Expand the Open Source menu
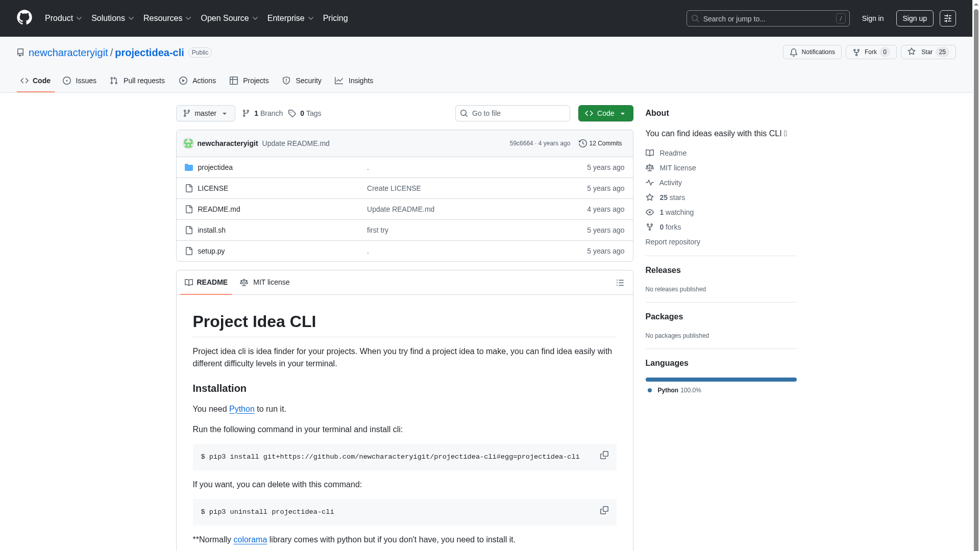The image size is (980, 551). pyautogui.click(x=229, y=18)
